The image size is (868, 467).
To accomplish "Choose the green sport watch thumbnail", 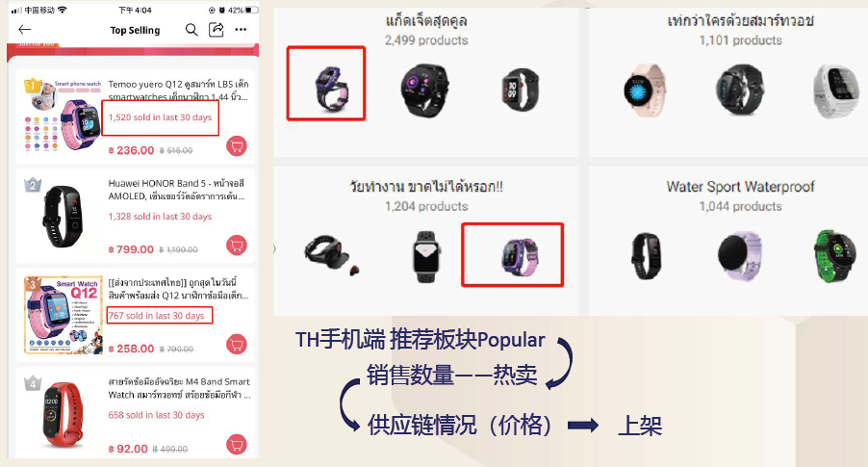I will [835, 256].
